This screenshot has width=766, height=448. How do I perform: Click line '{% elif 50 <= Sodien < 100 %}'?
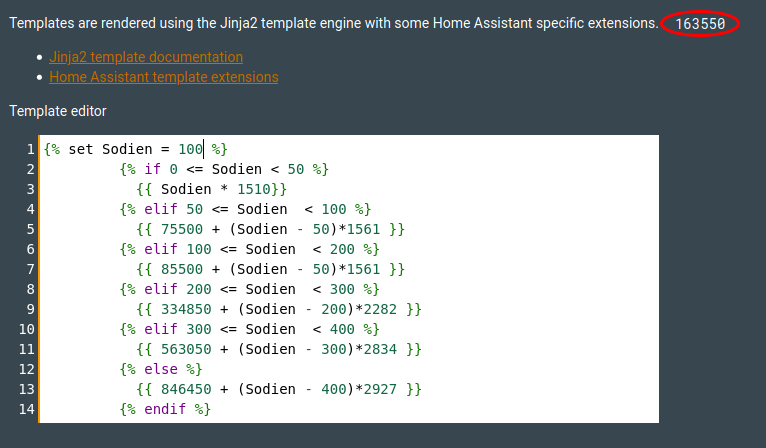click(245, 209)
